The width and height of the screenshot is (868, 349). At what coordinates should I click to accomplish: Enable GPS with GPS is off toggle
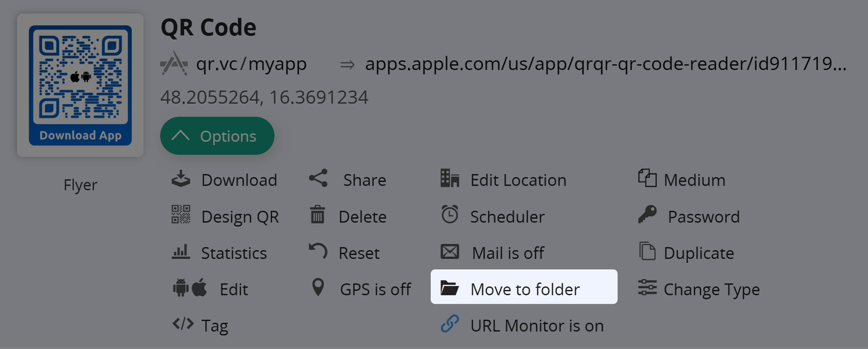(x=375, y=289)
